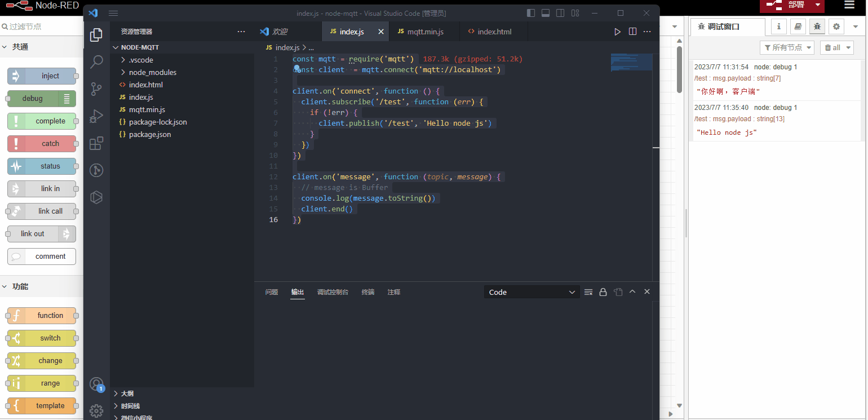Open package-lock.json in the file explorer

coord(182,122)
